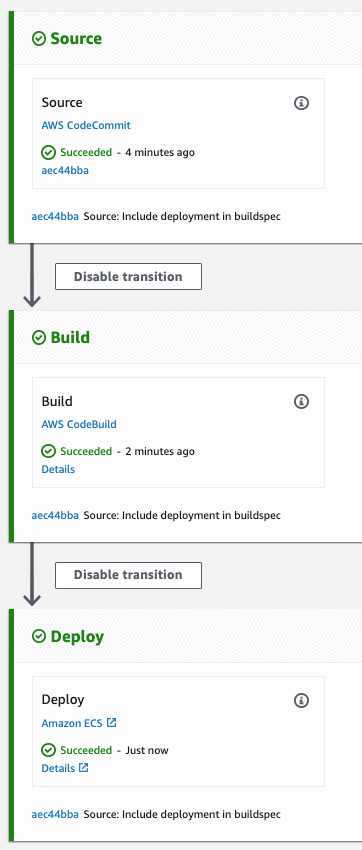Click Succeeded checkmark icon in Source card

pos(49,152)
